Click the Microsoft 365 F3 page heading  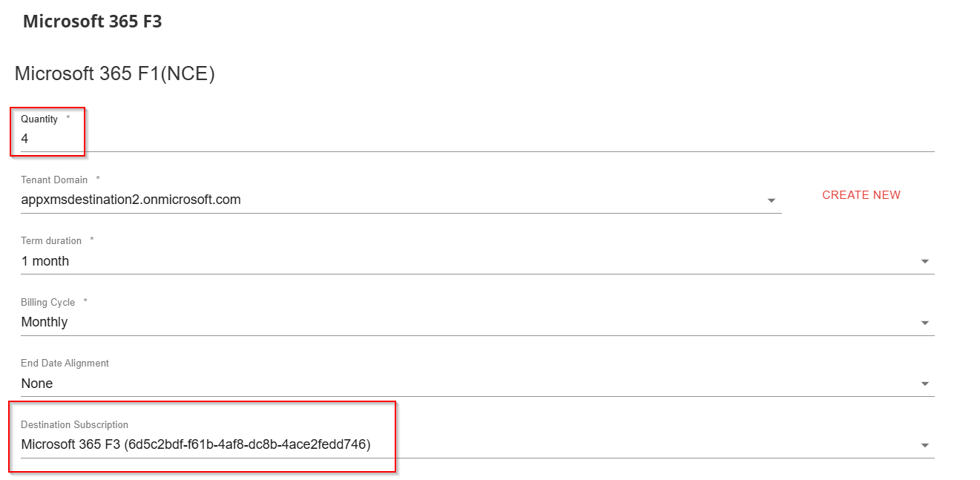[93, 22]
